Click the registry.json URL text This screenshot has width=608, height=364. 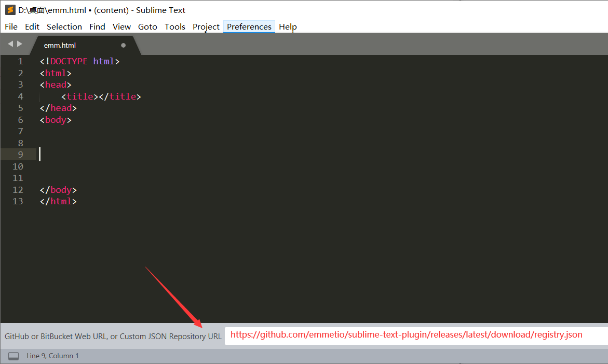click(x=407, y=334)
